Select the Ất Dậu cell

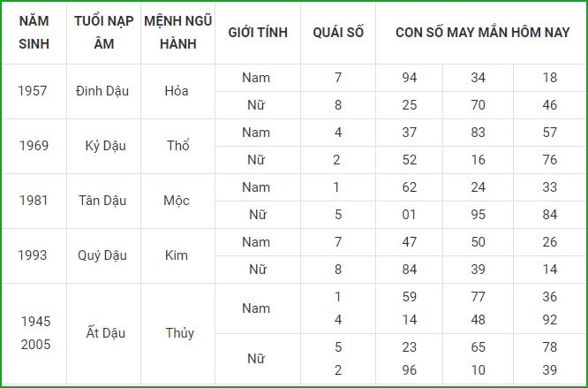[x=105, y=333]
